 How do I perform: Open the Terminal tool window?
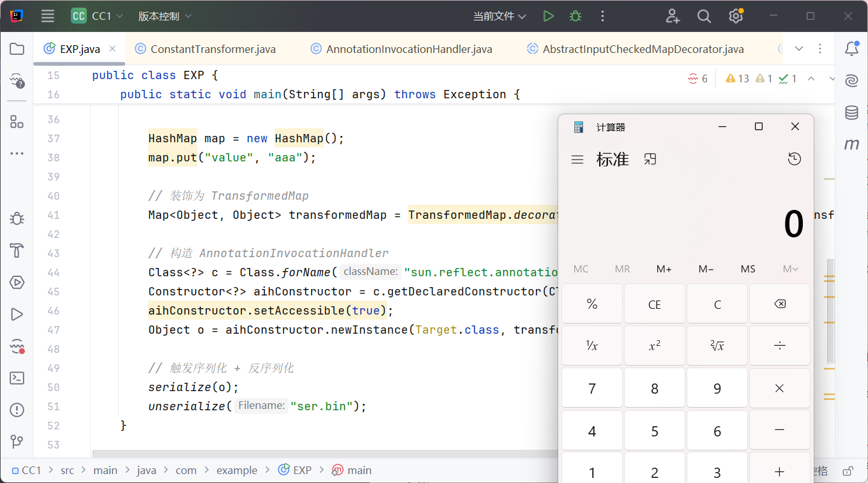click(x=17, y=378)
